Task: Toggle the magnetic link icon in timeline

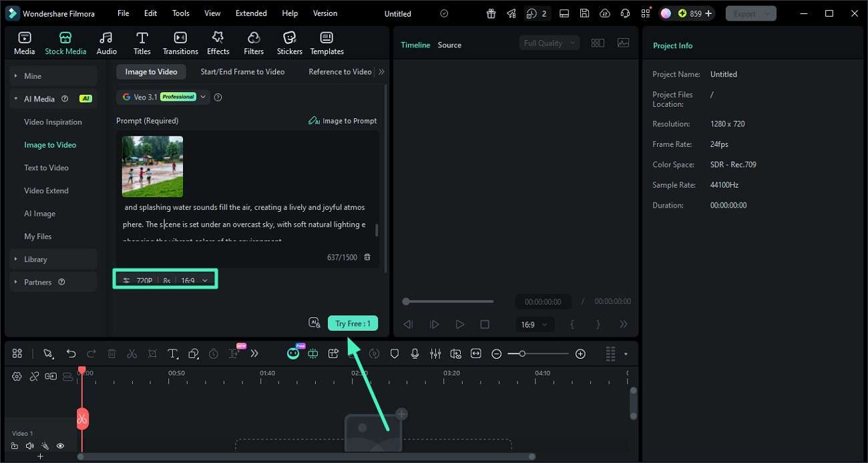Action: (x=34, y=376)
